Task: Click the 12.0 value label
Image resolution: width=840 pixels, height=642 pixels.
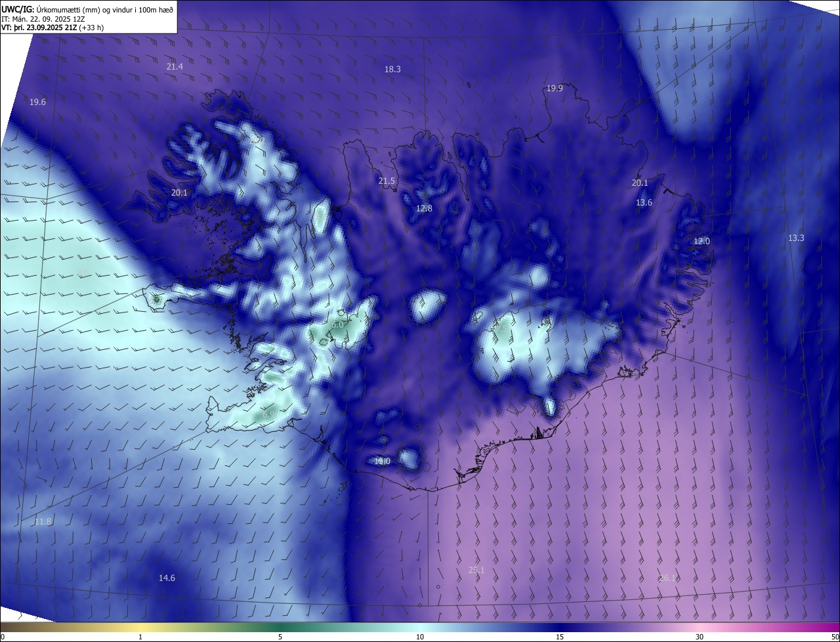Action: click(702, 241)
